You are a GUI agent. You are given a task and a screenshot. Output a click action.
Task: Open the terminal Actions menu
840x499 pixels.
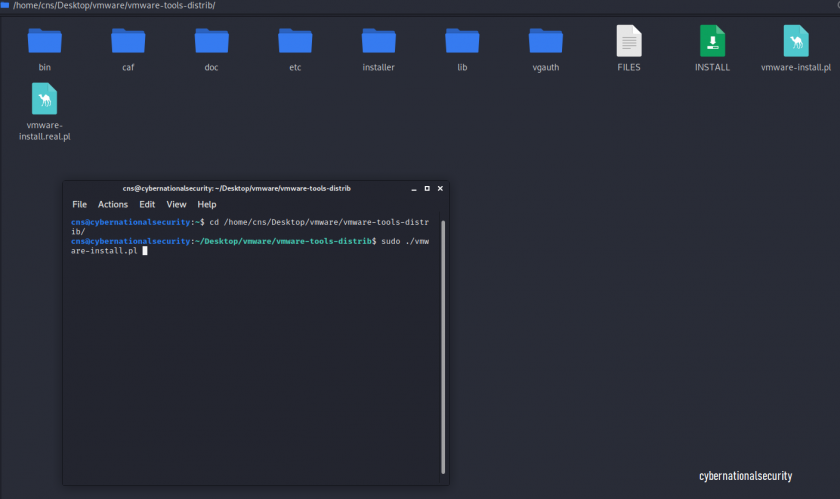tap(112, 204)
